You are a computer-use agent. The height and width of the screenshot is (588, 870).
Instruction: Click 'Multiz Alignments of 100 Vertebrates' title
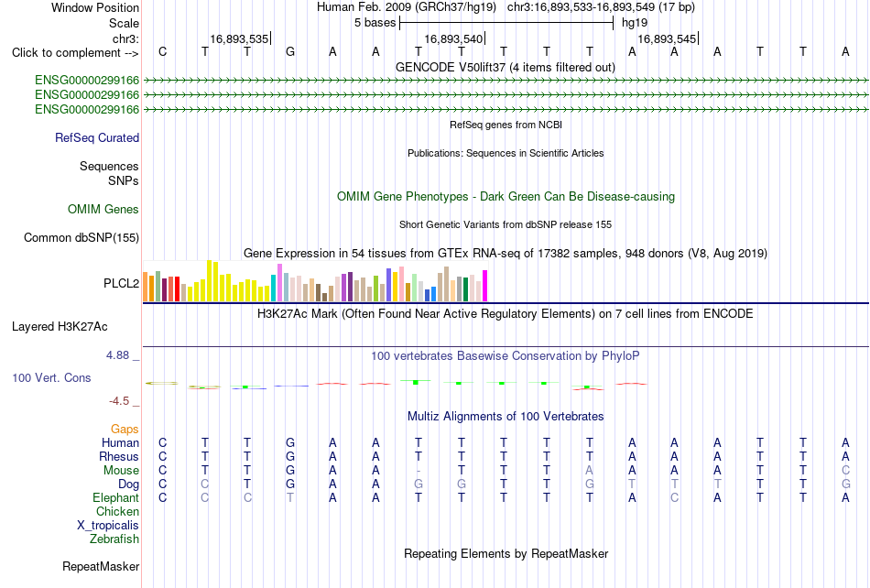pyautogui.click(x=506, y=417)
